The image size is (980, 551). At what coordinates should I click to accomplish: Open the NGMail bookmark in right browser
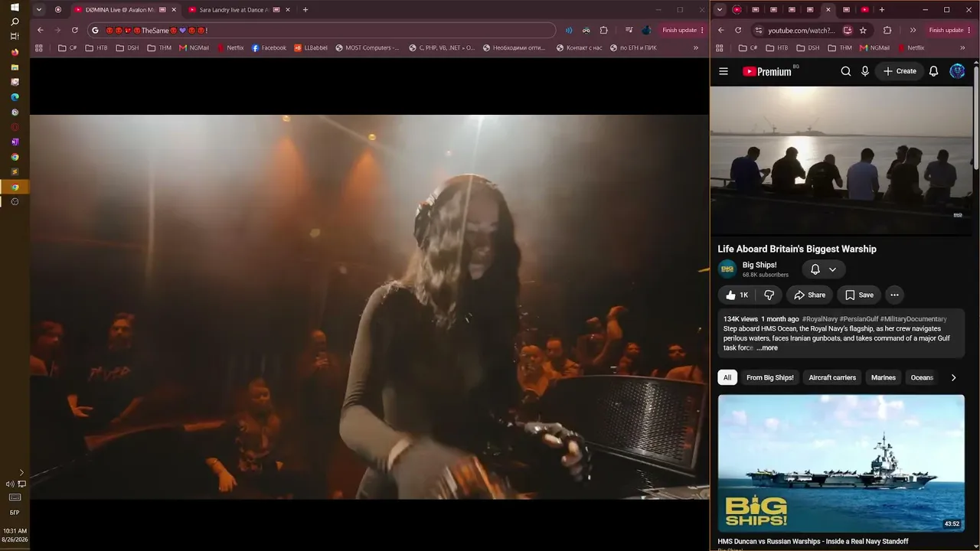coord(874,47)
